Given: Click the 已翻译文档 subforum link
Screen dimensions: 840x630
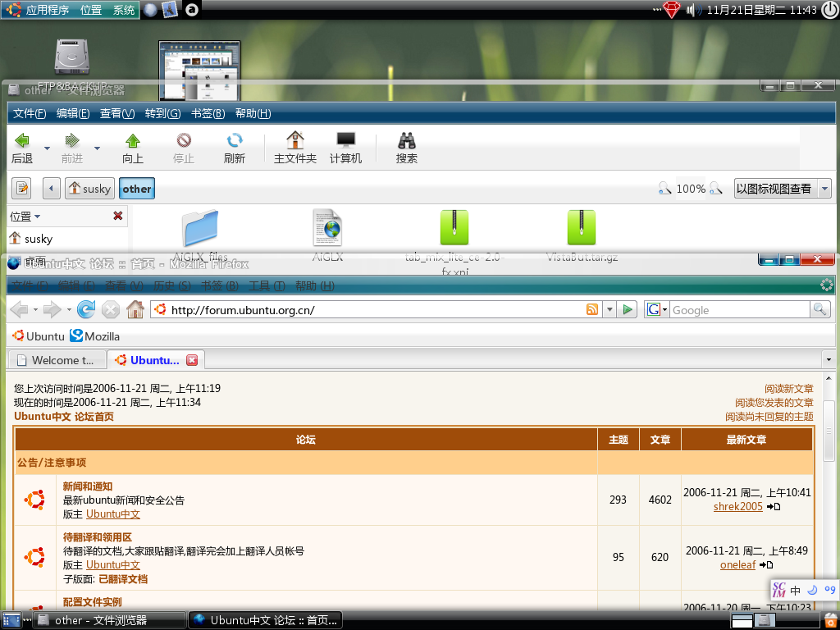Looking at the screenshot, I should tap(123, 579).
